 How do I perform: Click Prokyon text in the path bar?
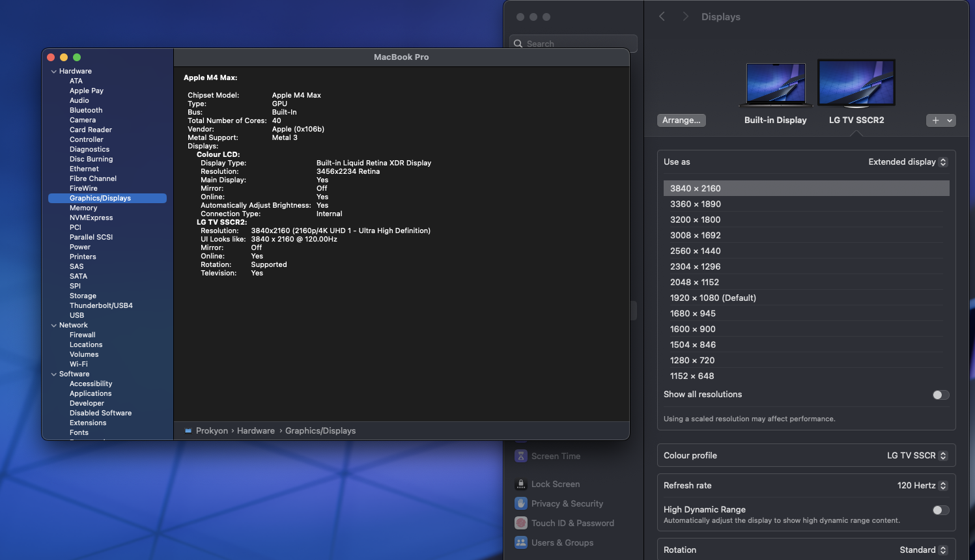click(212, 430)
